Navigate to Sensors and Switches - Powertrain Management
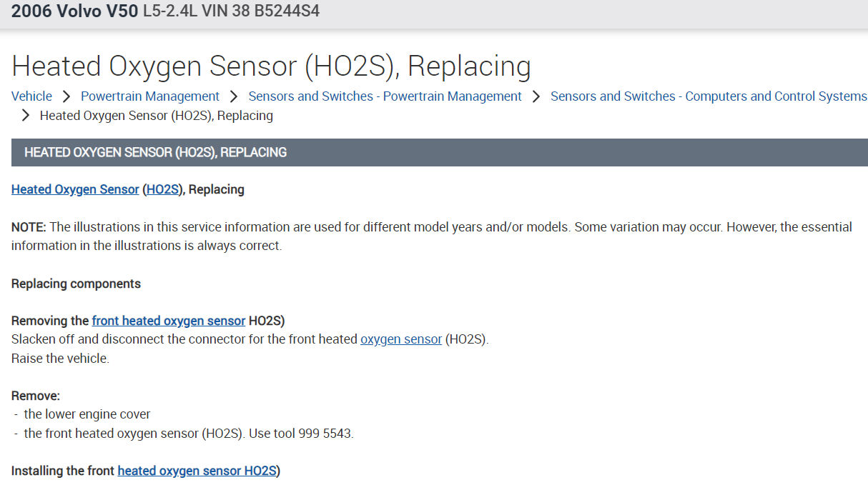The height and width of the screenshot is (490, 868). tap(385, 96)
